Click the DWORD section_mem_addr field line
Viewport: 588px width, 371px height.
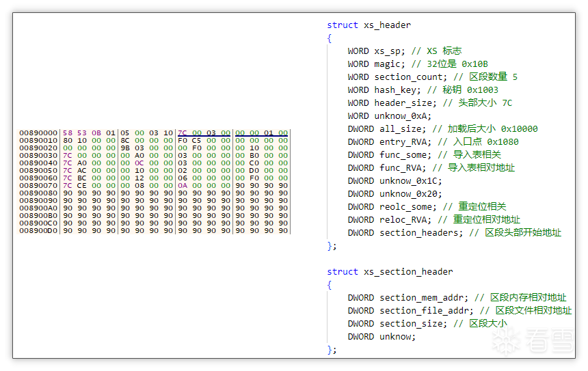[x=457, y=297]
